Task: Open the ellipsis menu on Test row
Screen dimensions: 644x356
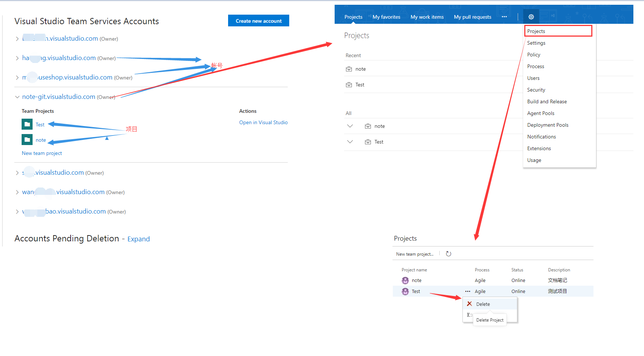Action: click(468, 291)
